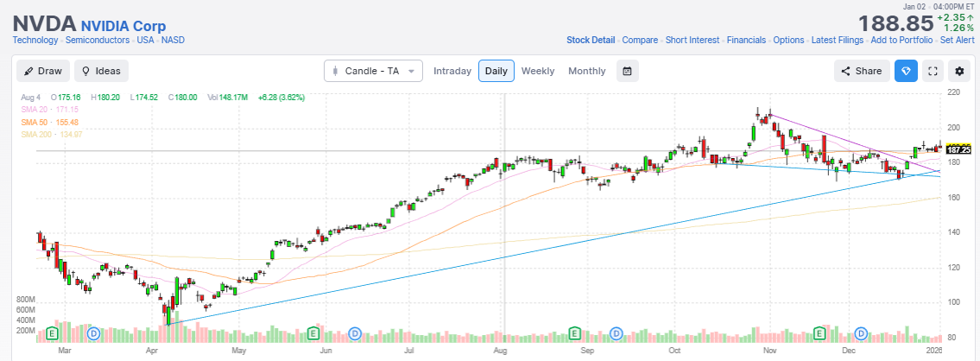
Task: Open the Compare menu link
Action: pyautogui.click(x=640, y=40)
